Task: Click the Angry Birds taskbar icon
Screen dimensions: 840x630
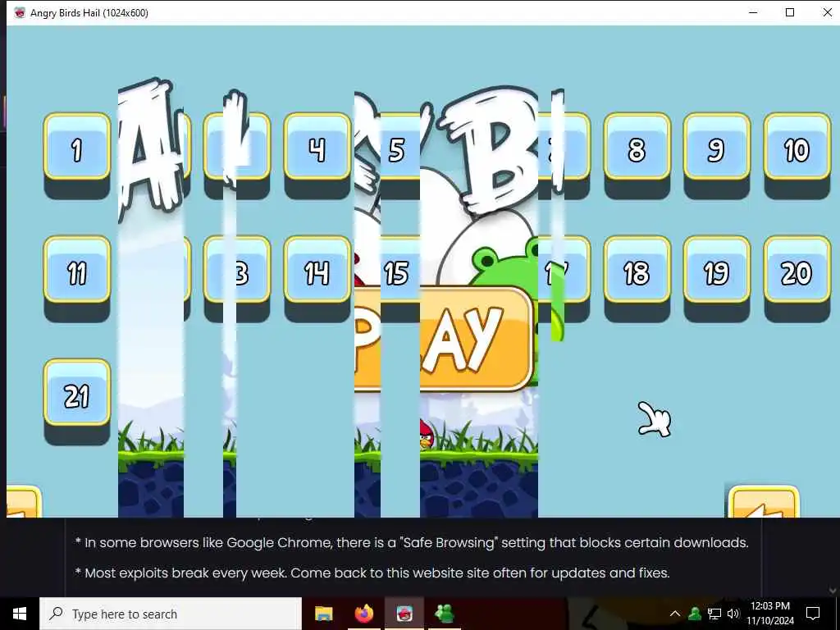Action: point(404,614)
